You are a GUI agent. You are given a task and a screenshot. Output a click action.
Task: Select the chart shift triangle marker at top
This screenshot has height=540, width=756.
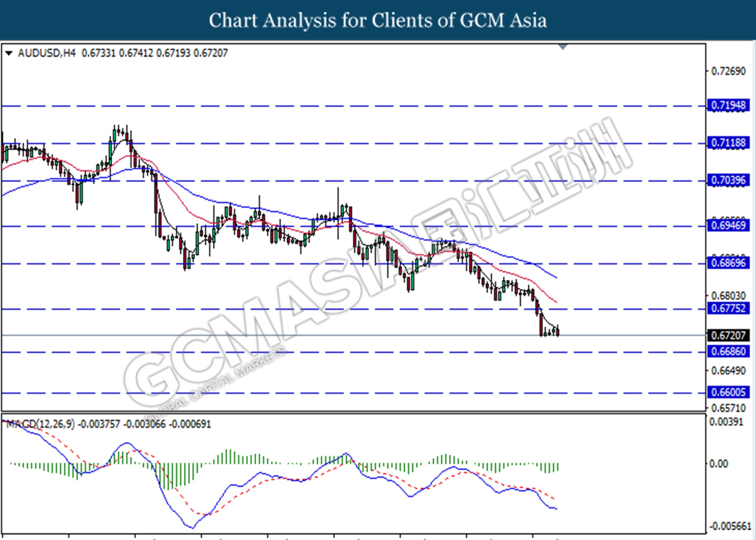pyautogui.click(x=563, y=47)
